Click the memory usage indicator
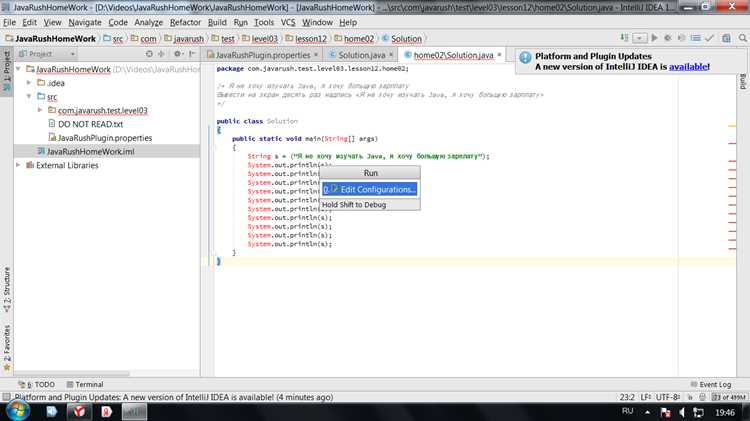750x421 pixels. coord(729,397)
